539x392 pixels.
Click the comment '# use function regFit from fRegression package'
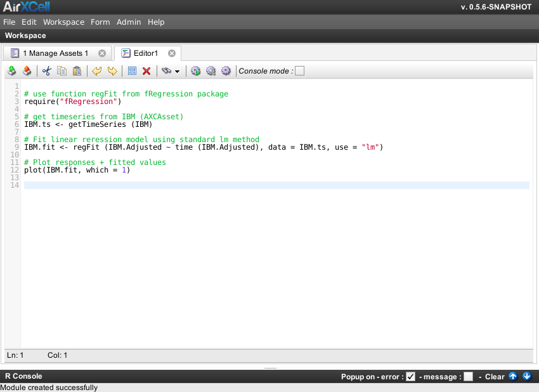pos(126,94)
